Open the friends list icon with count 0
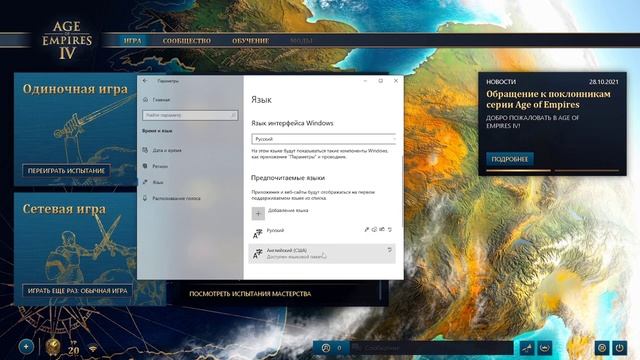The height and width of the screenshot is (360, 640). pyautogui.click(x=331, y=348)
